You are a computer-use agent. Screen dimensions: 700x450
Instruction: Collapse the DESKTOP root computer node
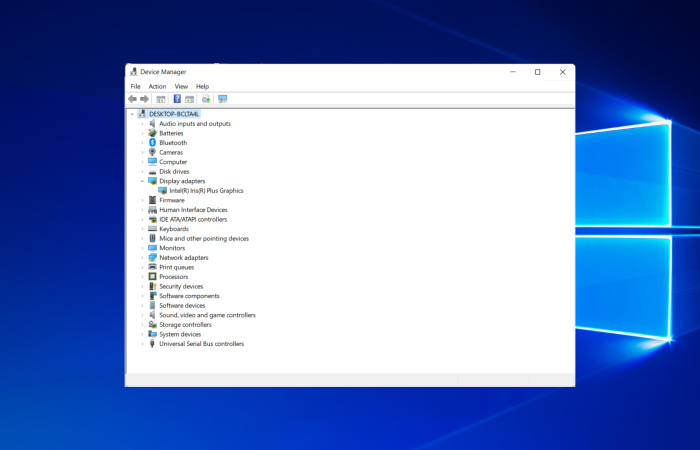(x=132, y=114)
